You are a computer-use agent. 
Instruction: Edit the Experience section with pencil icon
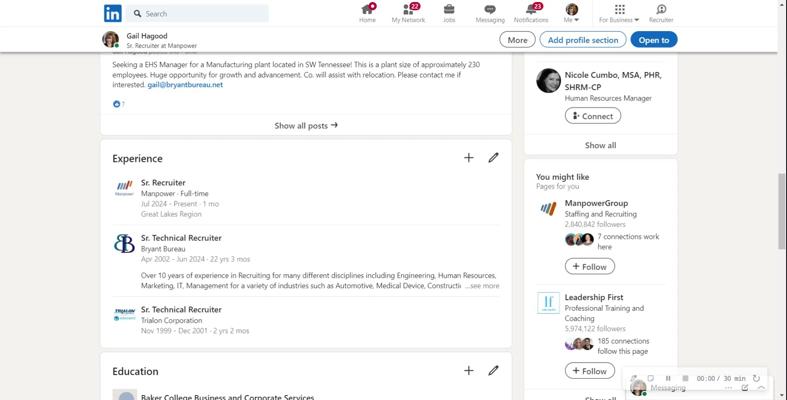493,158
